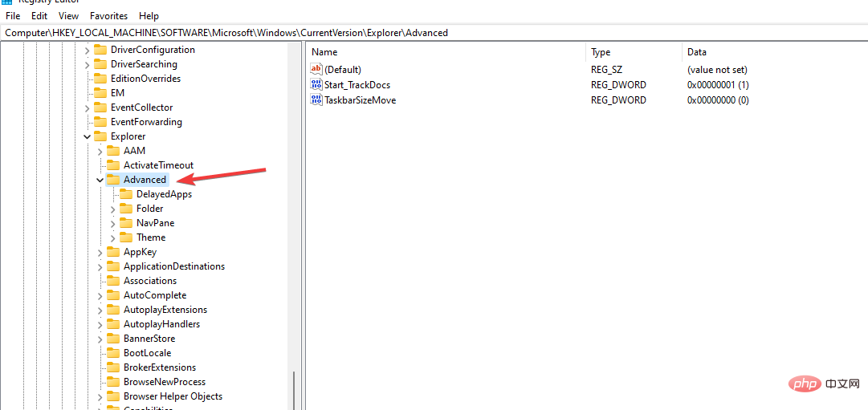
Task: Expand the AutoplayExtensions key
Action: coord(100,310)
